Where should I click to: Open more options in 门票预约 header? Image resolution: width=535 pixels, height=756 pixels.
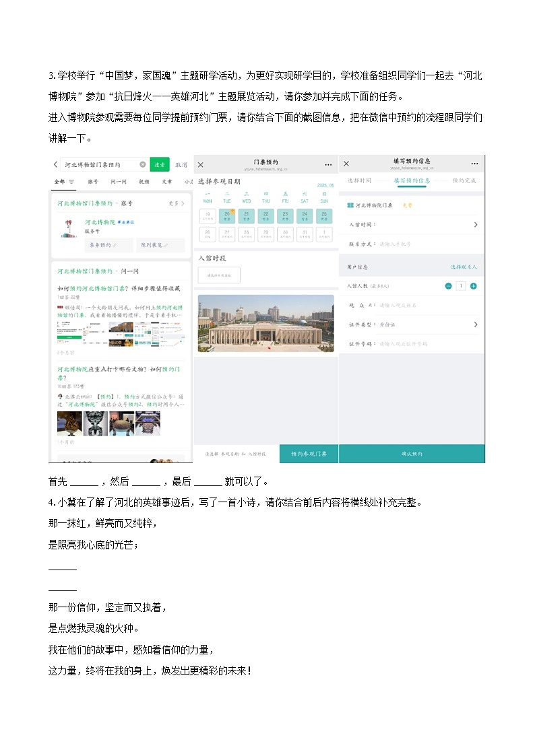pyautogui.click(x=329, y=164)
